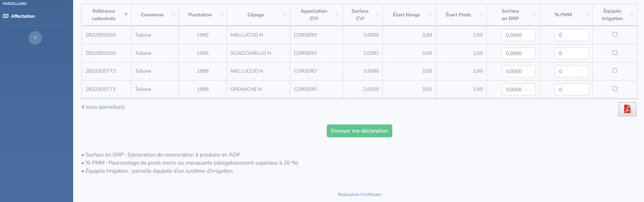Sort by % PMM column header

pos(563,15)
